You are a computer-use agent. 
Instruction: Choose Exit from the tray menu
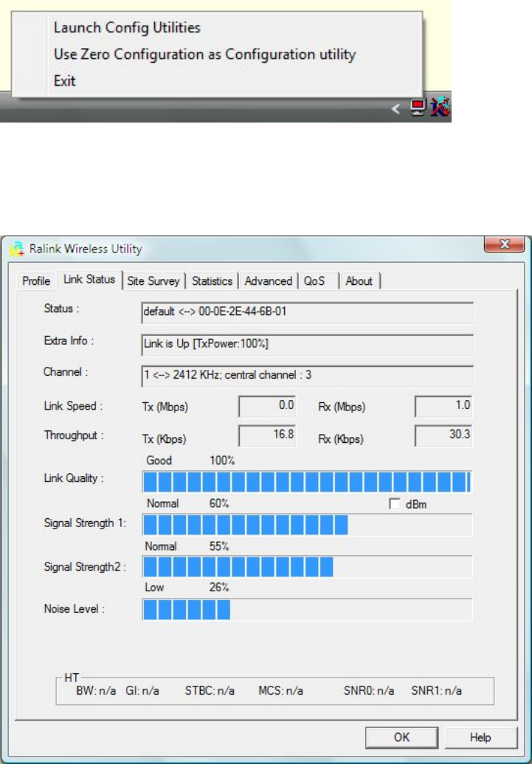pos(65,80)
